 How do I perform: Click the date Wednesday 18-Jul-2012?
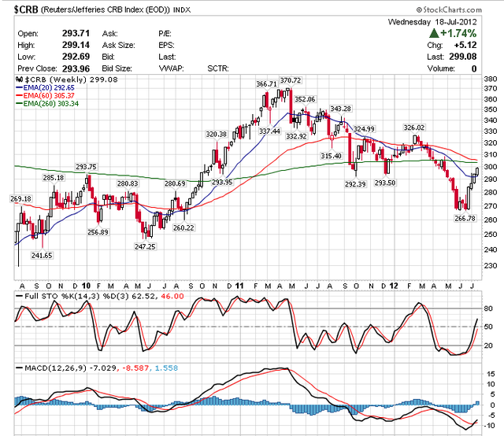432,22
